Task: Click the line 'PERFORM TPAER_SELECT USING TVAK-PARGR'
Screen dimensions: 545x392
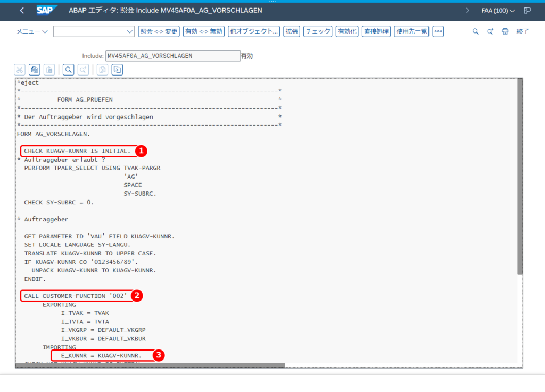Action: point(92,168)
